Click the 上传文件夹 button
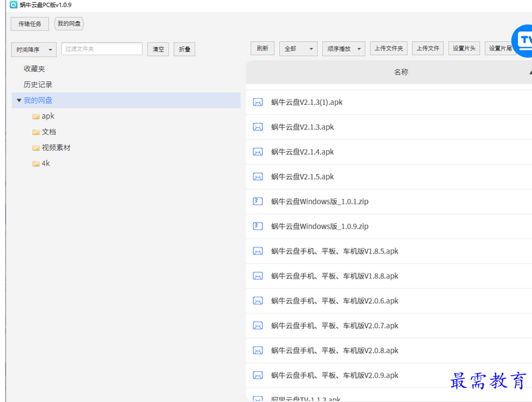The image size is (532, 402). pos(389,48)
